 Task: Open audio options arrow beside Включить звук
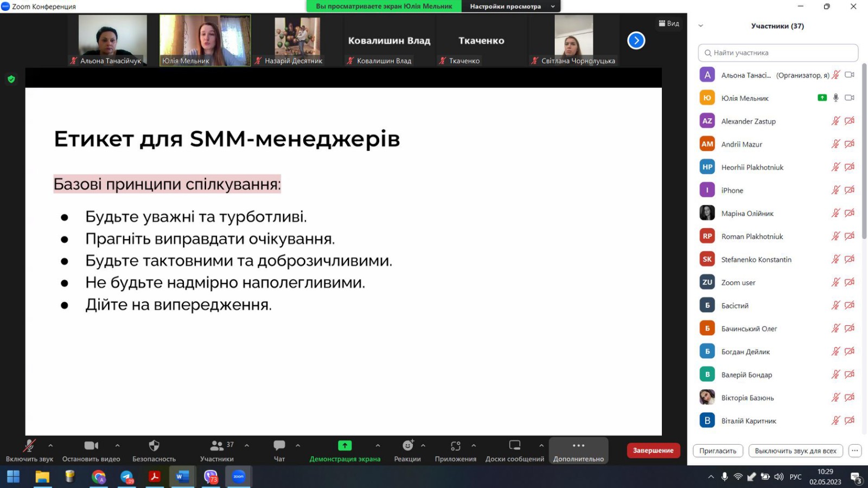[50, 445]
